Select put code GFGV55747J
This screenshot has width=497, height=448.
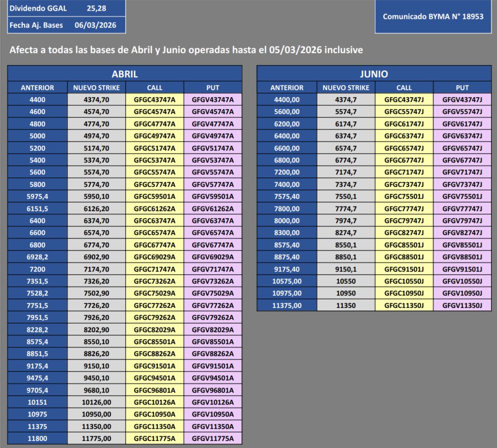[462, 112]
